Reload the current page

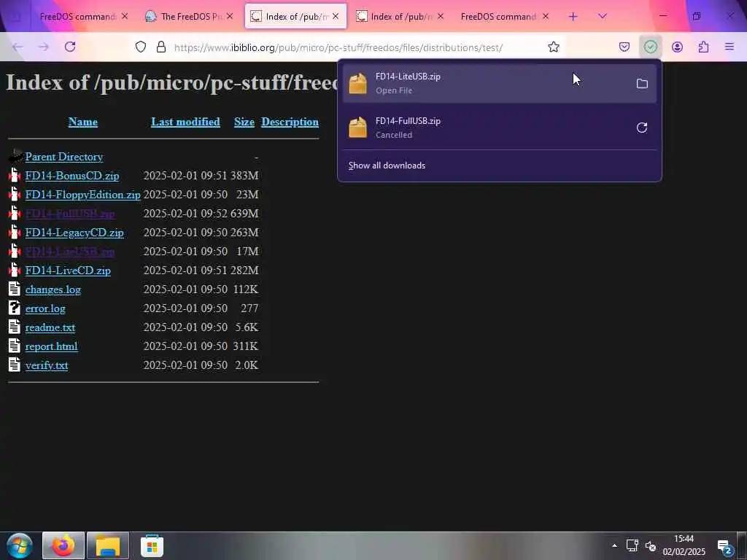pyautogui.click(x=70, y=47)
